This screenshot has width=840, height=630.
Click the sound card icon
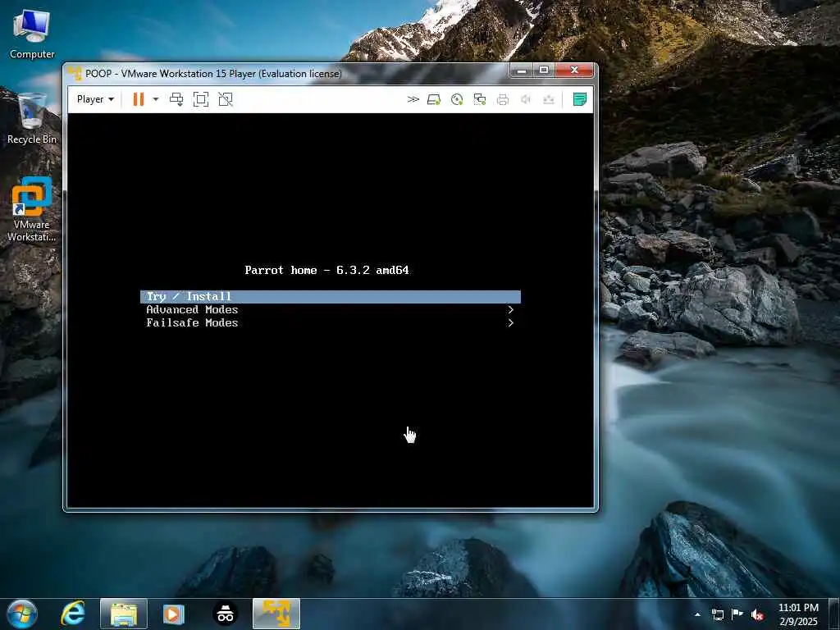pos(526,99)
